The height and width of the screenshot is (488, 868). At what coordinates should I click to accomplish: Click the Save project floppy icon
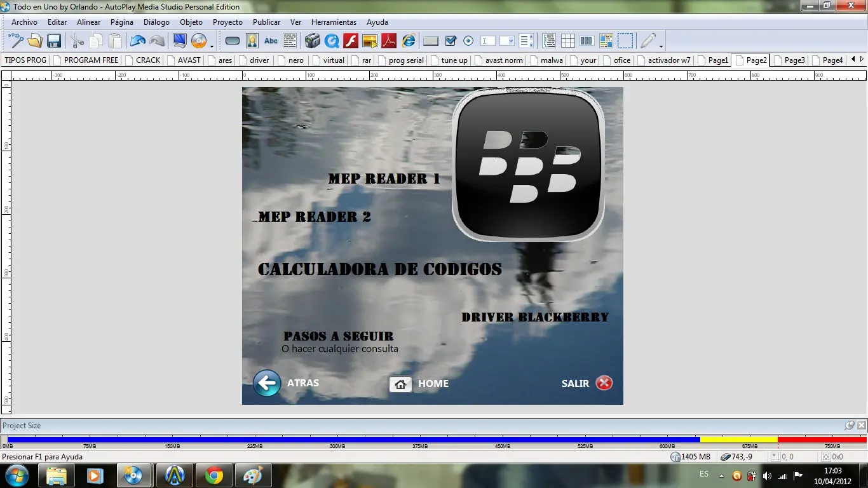click(54, 41)
